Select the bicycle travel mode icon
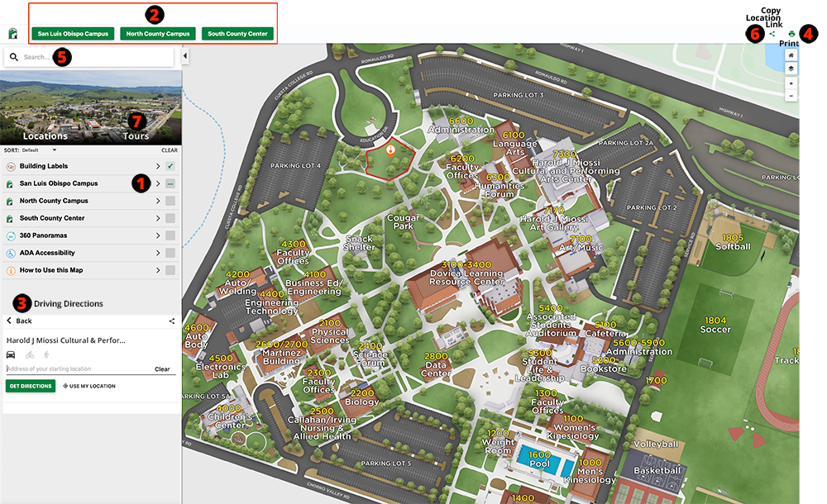Viewport: 827px width, 504px height. pyautogui.click(x=29, y=354)
